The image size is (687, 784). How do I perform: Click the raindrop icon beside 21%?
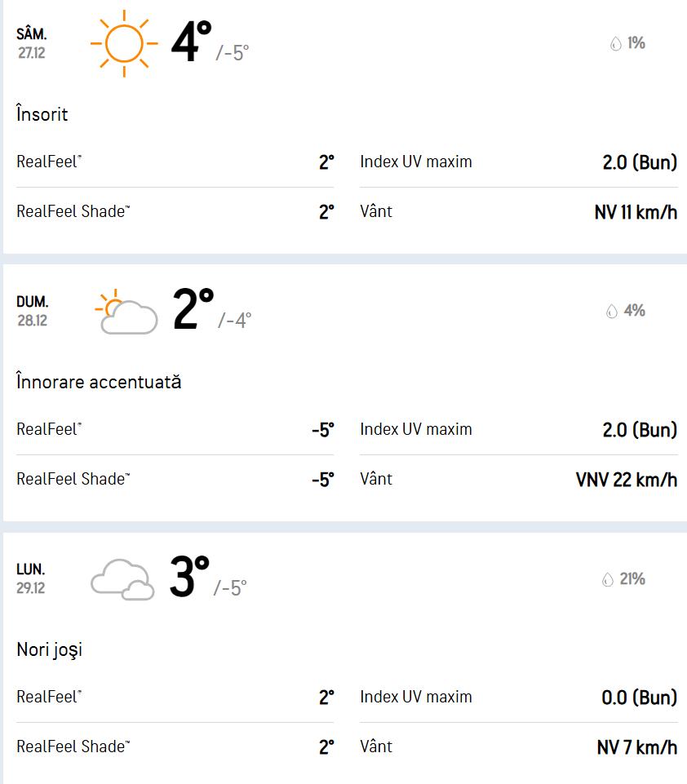click(x=607, y=580)
